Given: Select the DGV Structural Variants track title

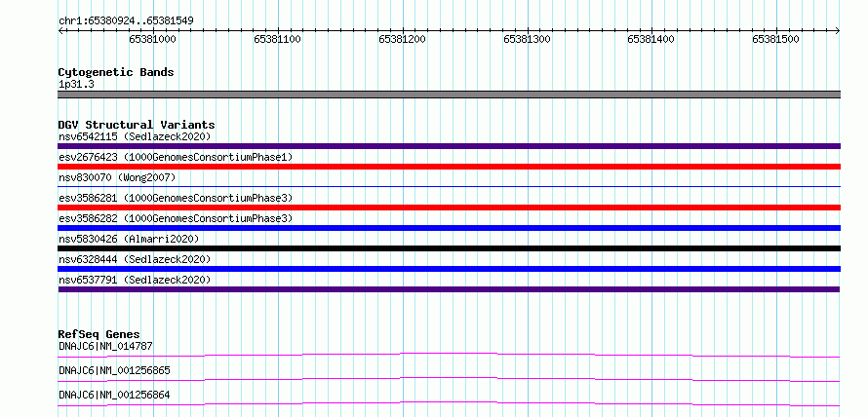Looking at the screenshot, I should [137, 125].
